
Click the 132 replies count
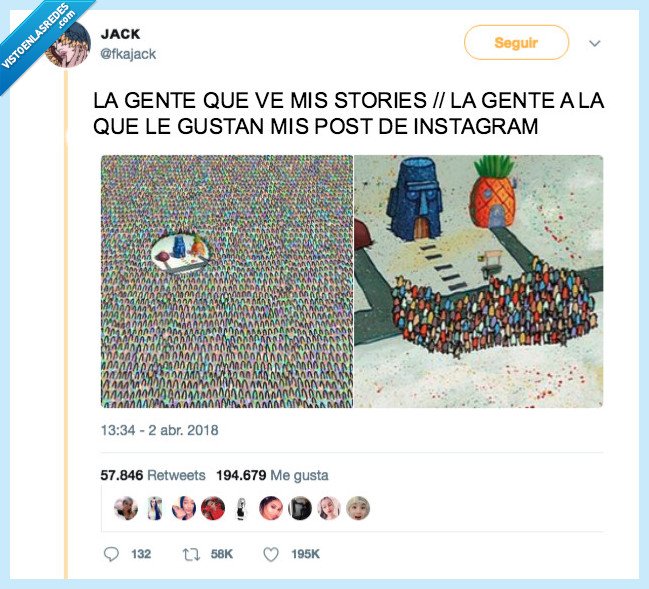pos(141,554)
